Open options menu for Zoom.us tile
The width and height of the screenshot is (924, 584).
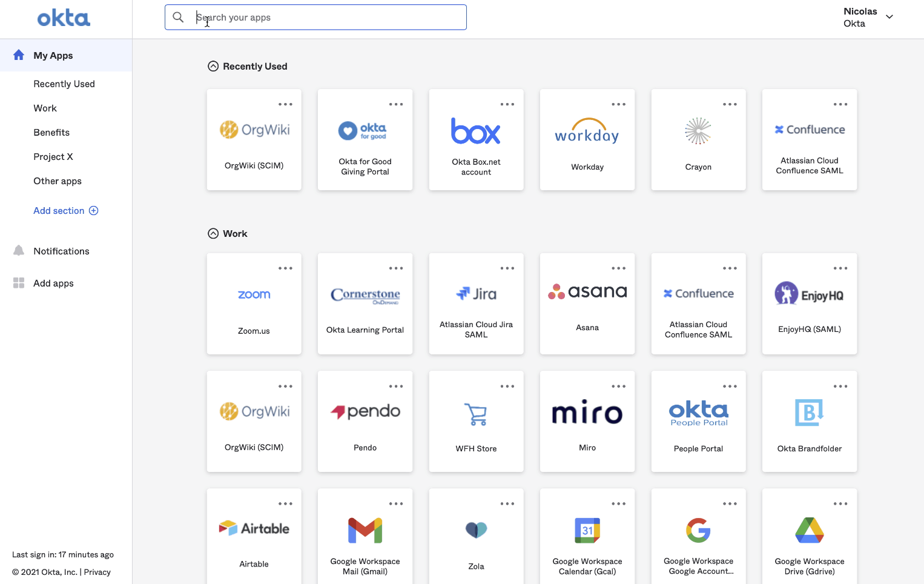[x=285, y=268]
